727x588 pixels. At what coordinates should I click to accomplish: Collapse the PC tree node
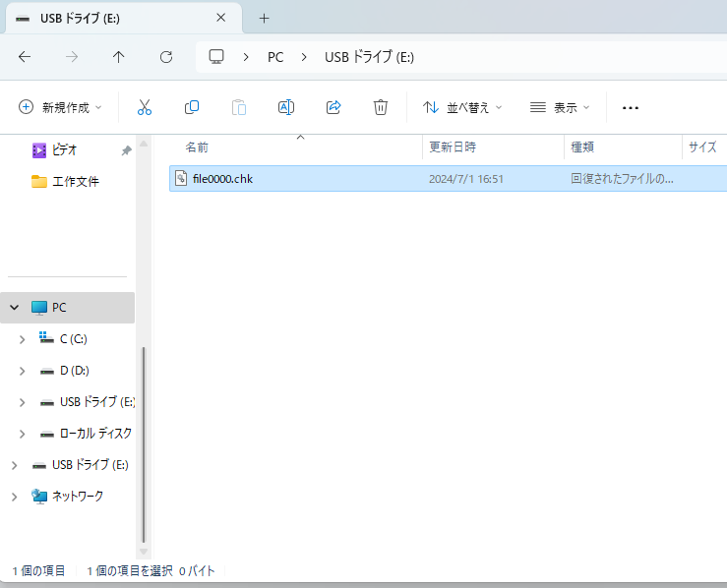click(x=15, y=307)
